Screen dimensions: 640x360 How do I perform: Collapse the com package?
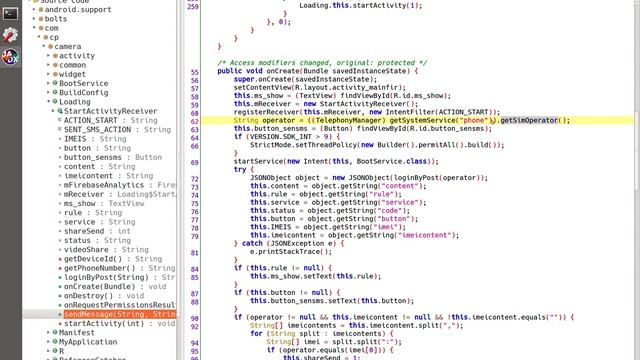(x=34, y=28)
